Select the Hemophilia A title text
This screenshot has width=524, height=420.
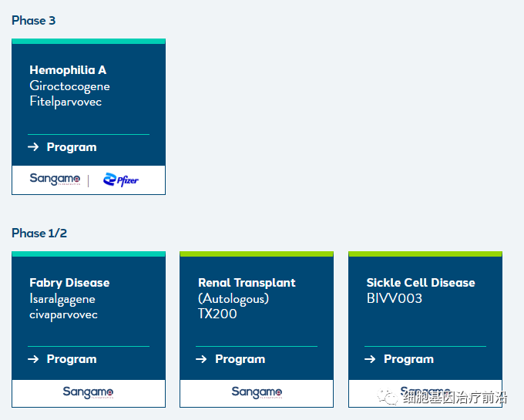tap(68, 70)
